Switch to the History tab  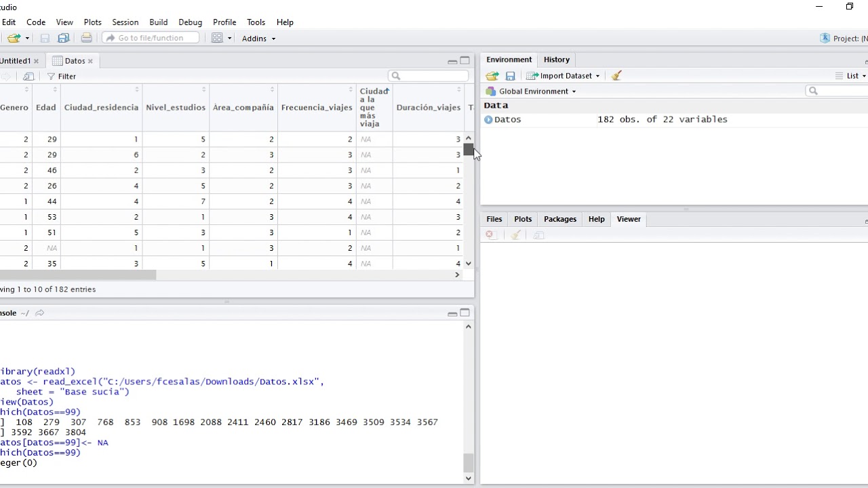pyautogui.click(x=557, y=60)
